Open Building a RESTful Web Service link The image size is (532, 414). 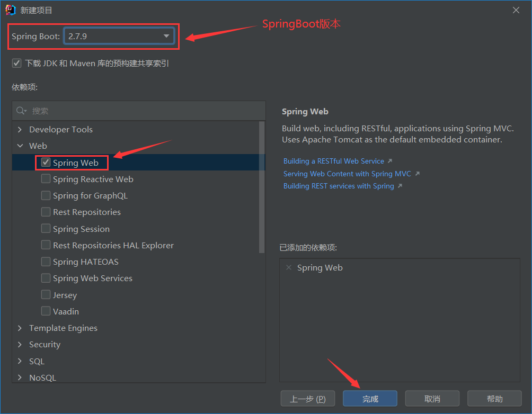334,161
